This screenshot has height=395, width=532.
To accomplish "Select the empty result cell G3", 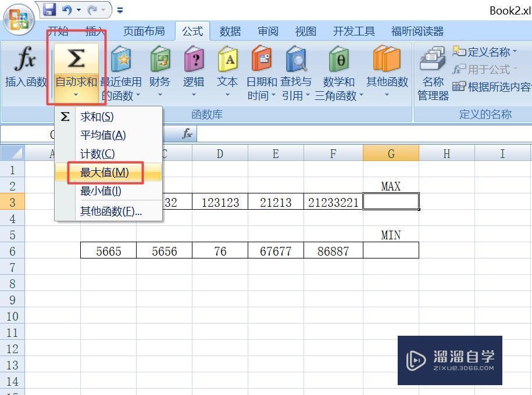I will 391,202.
